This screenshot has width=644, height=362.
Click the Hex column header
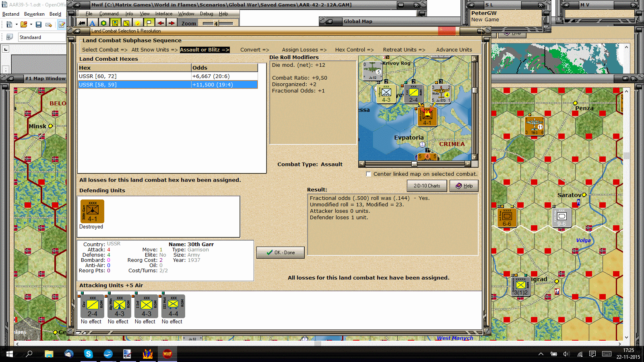[x=134, y=68]
